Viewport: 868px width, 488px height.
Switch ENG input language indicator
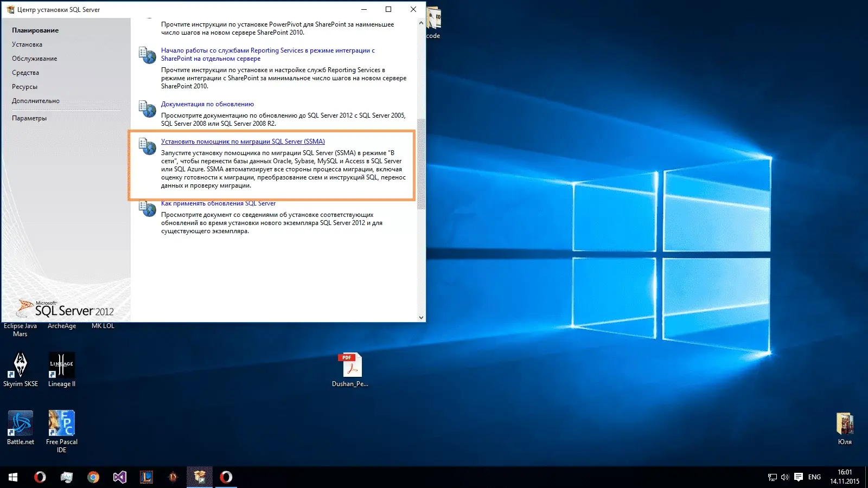[x=814, y=477]
